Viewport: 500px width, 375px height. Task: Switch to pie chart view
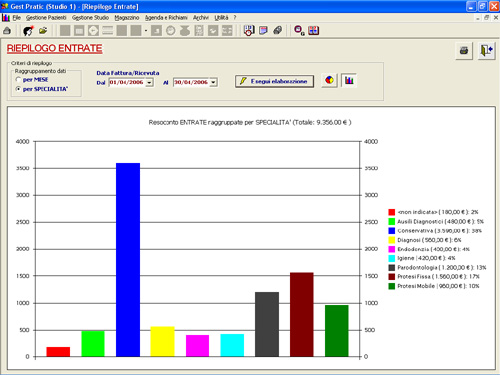tap(329, 81)
